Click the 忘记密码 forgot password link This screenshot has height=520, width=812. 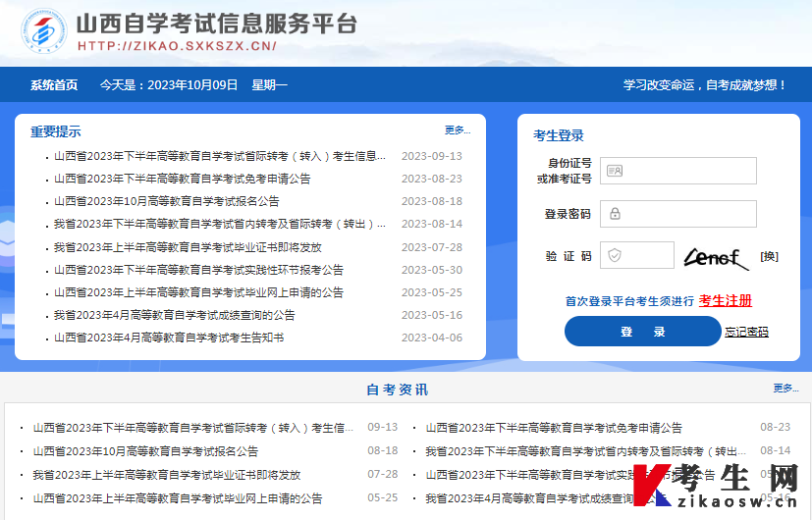point(746,332)
